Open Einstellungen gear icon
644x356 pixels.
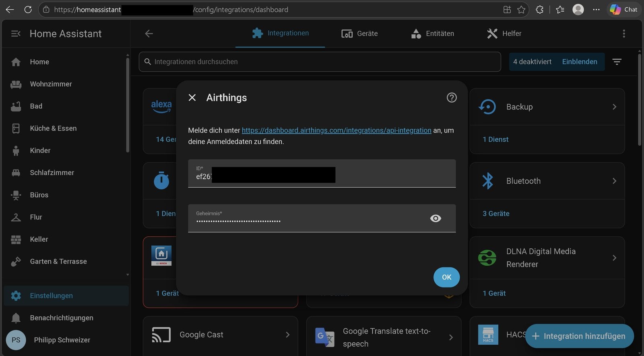point(16,296)
